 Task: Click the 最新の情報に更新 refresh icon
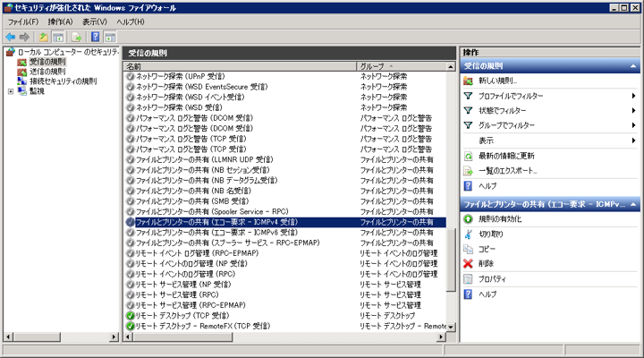pyautogui.click(x=468, y=156)
